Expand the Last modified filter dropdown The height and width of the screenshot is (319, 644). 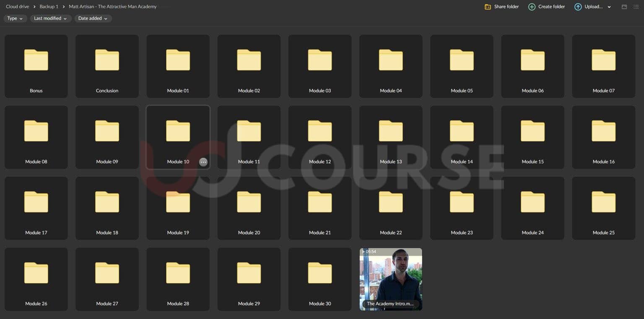50,18
